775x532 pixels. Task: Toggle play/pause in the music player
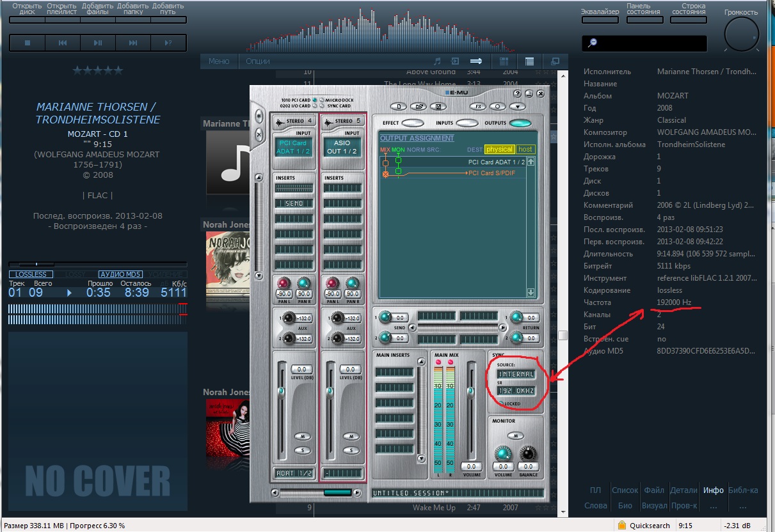[x=98, y=43]
